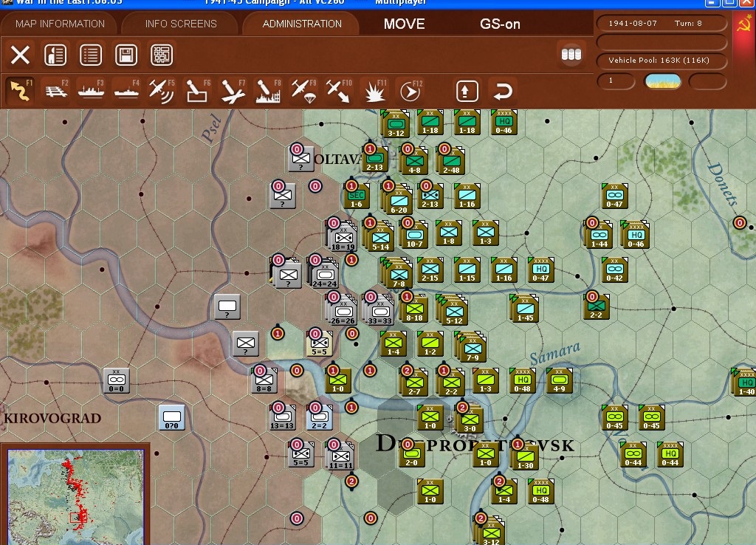
Task: Select the German unit 8=8
Action: (x=264, y=380)
